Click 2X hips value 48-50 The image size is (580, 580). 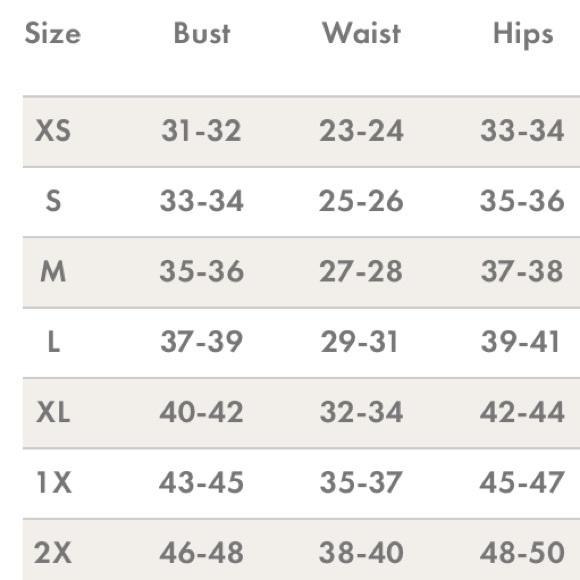tap(522, 553)
